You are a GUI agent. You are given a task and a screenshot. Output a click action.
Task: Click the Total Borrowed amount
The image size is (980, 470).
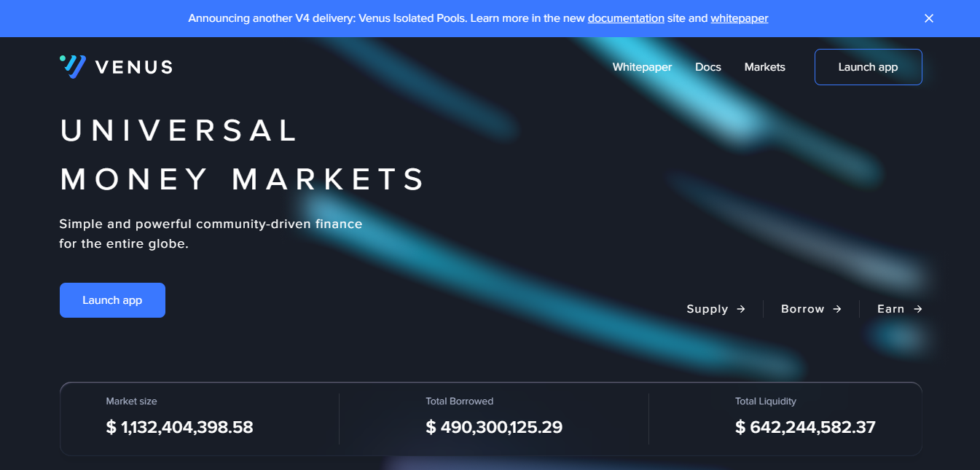click(494, 427)
